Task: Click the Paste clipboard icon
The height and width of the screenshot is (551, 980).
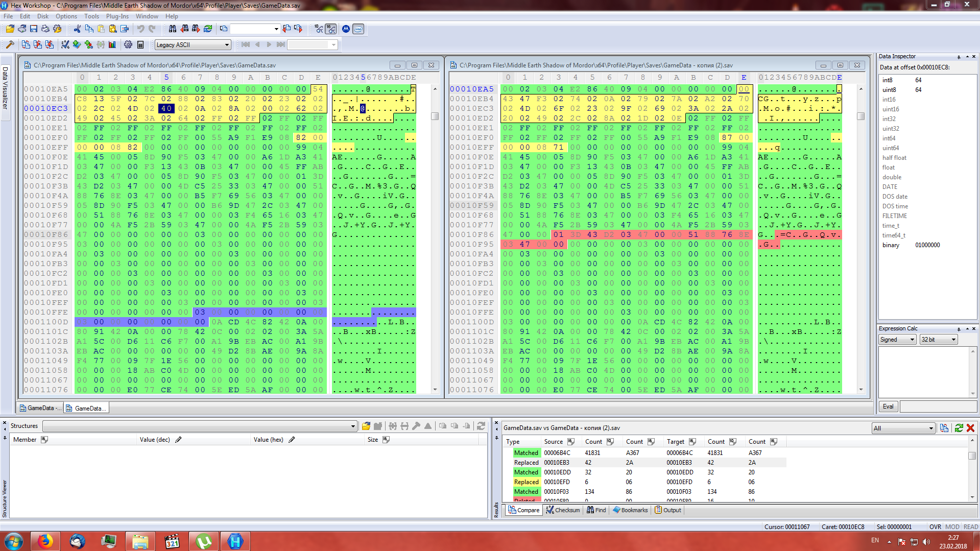Action: pos(101,29)
